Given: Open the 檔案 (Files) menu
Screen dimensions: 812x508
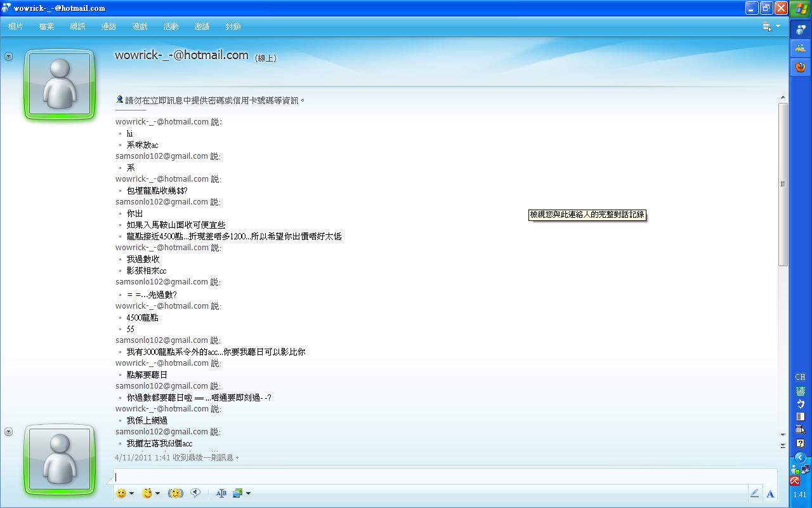Looking at the screenshot, I should tap(46, 27).
